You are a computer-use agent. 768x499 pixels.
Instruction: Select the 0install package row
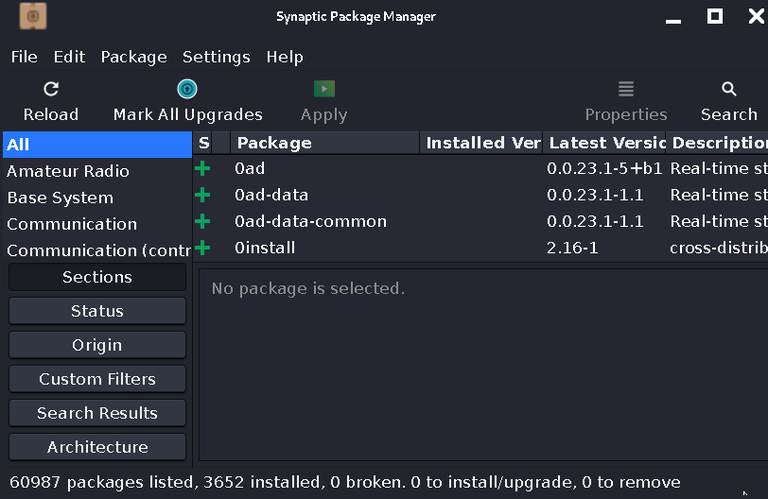tap(265, 247)
